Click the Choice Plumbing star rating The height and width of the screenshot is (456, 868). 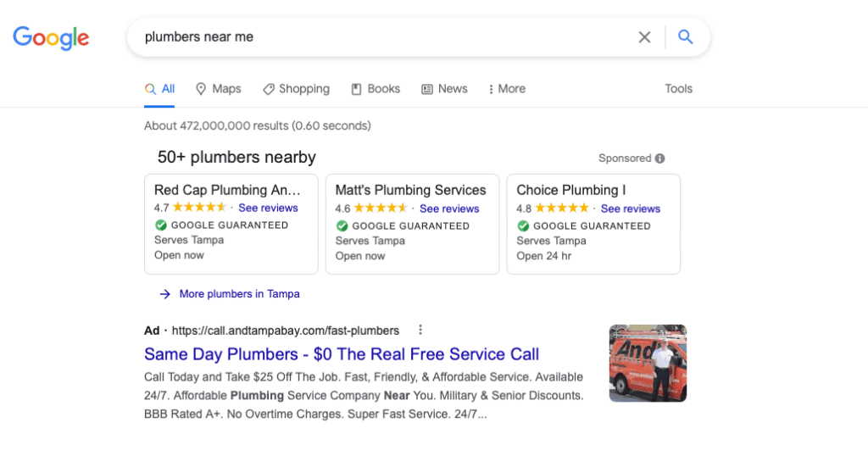coord(562,209)
